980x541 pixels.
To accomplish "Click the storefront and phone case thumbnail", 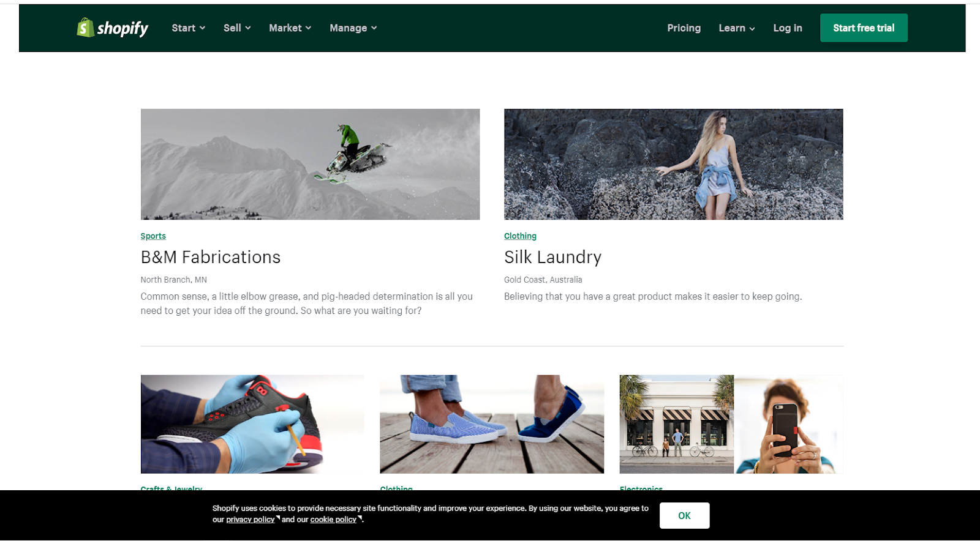I will 731,424.
